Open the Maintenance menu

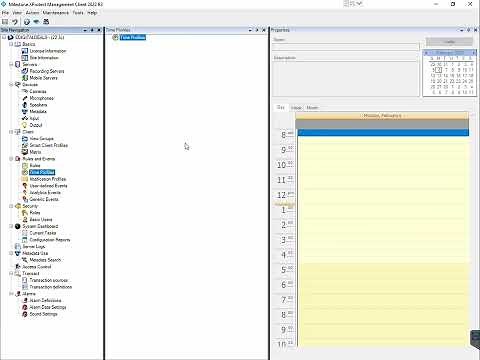pyautogui.click(x=56, y=13)
